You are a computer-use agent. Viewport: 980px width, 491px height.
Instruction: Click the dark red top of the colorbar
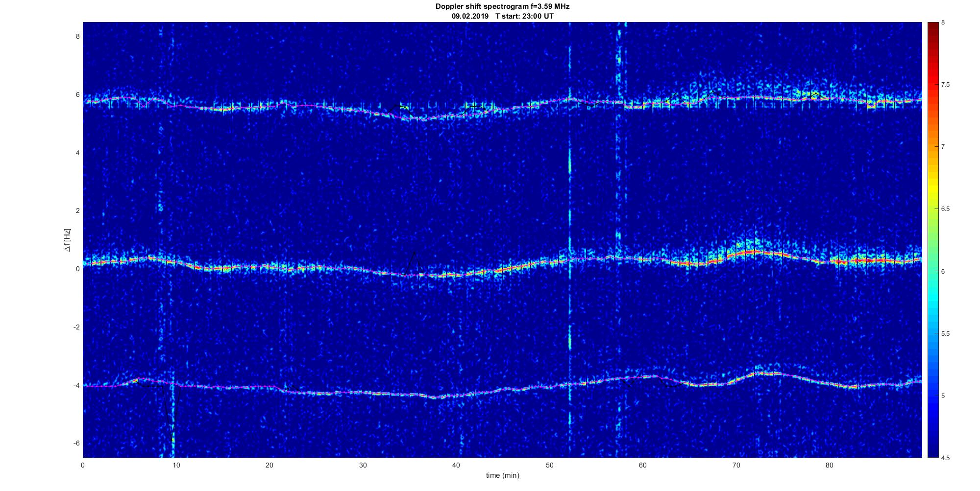tap(932, 27)
